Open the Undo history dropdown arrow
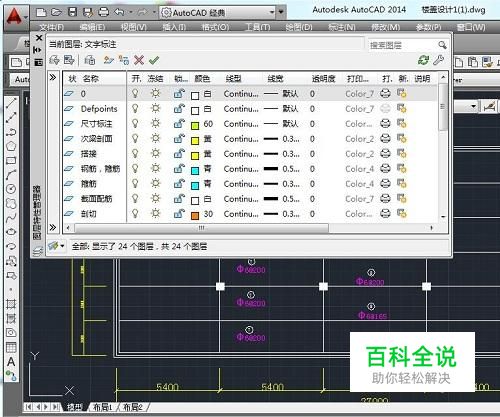Image resolution: width=500 pixels, height=417 pixels. tap(131, 13)
